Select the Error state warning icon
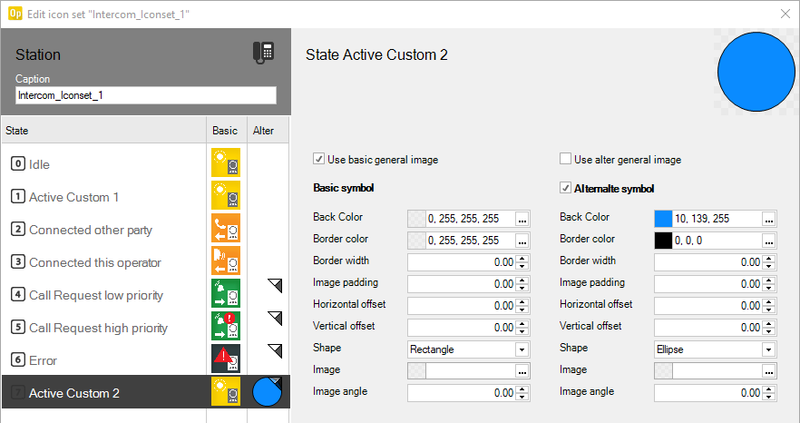The image size is (800, 423). (x=225, y=360)
